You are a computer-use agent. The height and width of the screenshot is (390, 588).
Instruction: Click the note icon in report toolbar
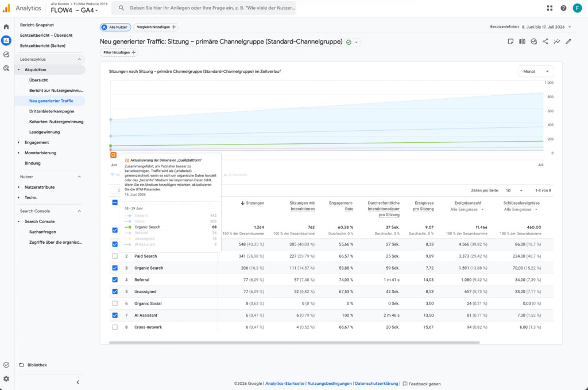pyautogui.click(x=510, y=42)
